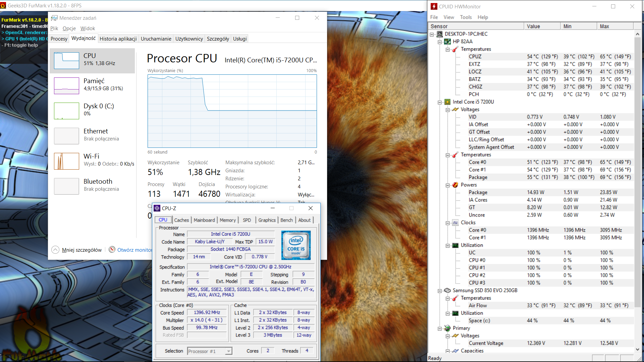Open the Caches tab in CPU-Z
This screenshot has width=644, height=362.
pos(181,220)
